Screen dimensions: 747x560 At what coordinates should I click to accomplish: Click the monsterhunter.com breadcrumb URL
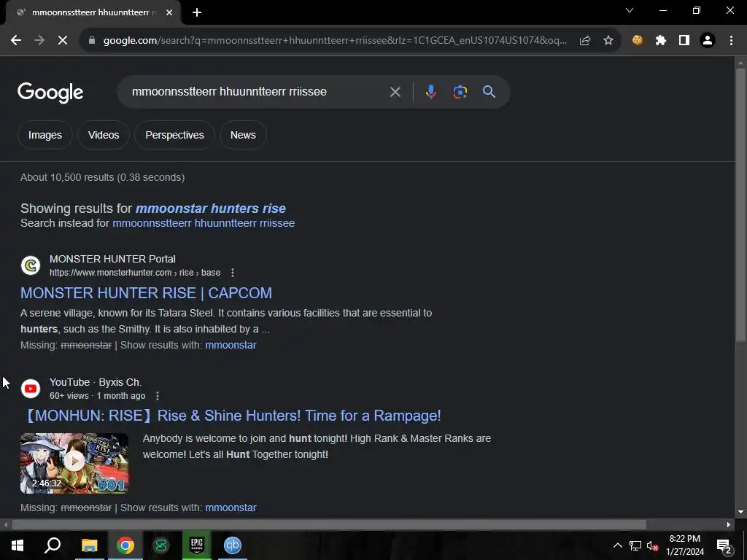[x=135, y=273]
